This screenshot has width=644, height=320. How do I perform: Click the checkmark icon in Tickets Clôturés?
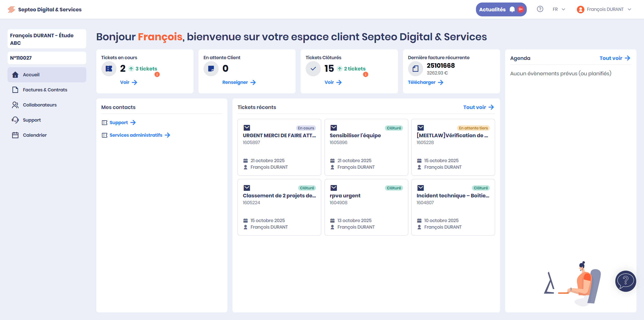click(x=313, y=68)
